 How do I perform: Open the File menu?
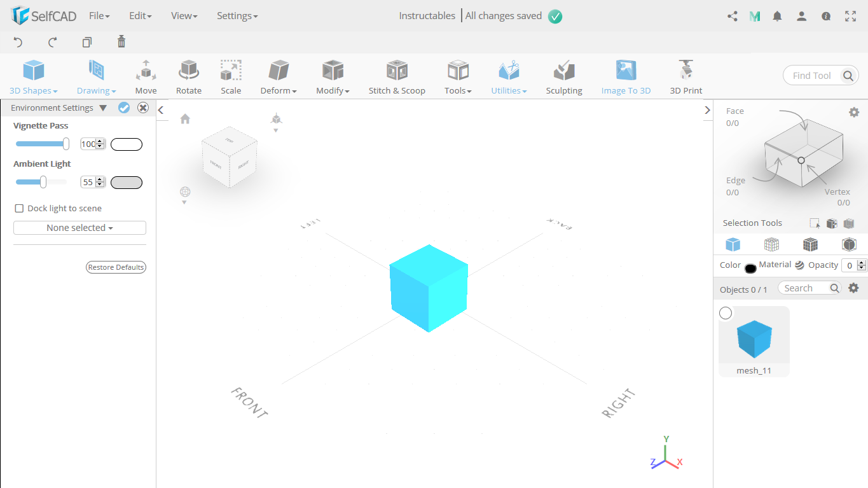(x=99, y=16)
